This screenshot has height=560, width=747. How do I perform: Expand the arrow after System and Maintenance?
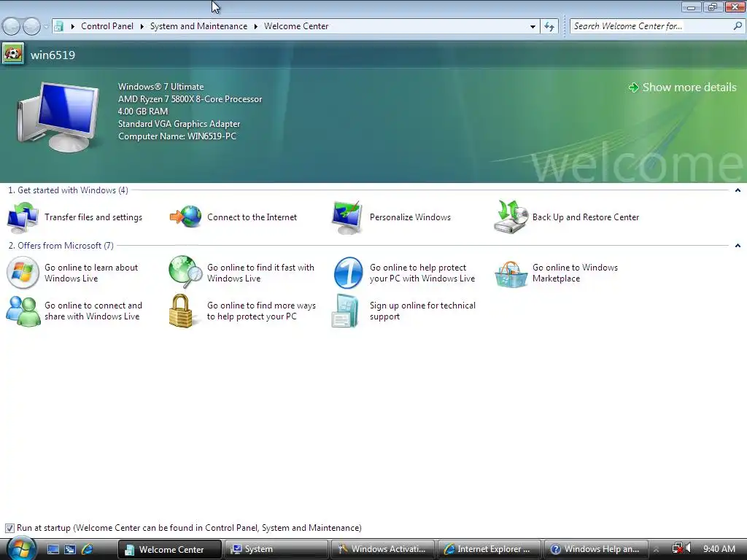[255, 26]
